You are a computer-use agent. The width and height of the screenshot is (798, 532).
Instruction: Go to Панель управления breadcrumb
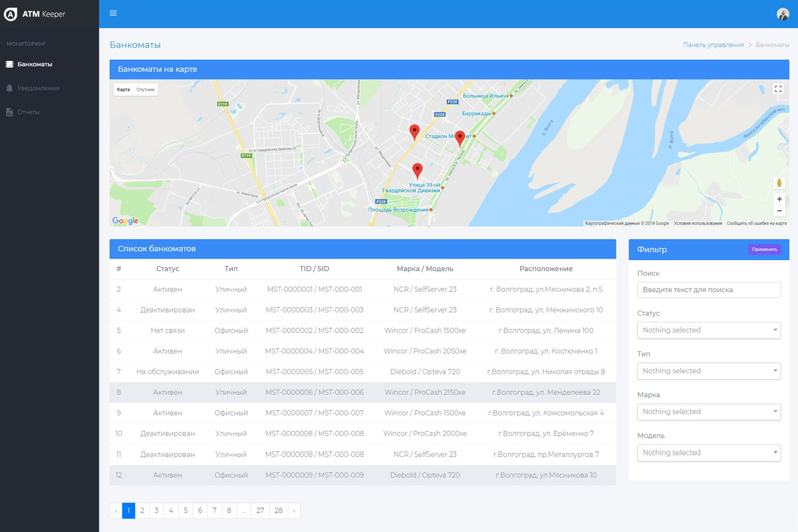pos(713,45)
